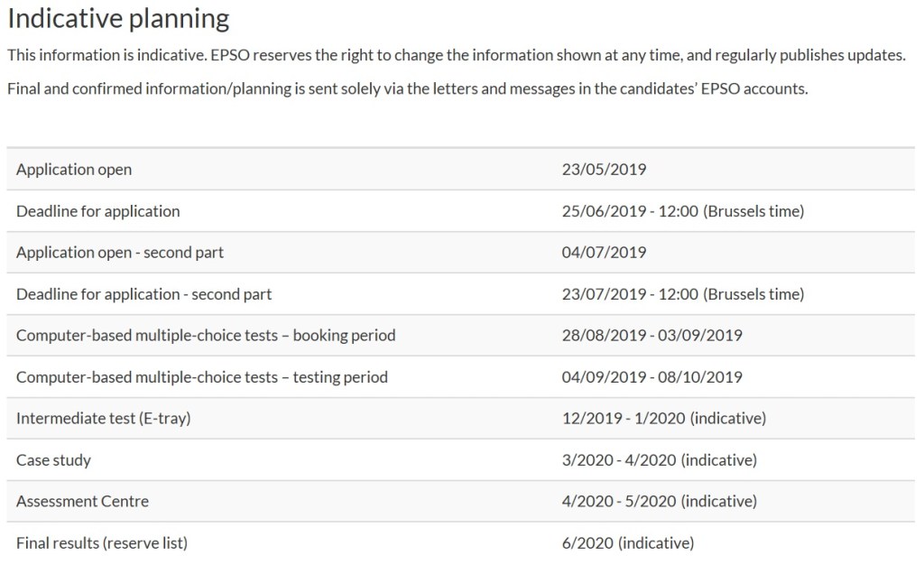Image resolution: width=924 pixels, height=574 pixels.
Task: Click the paragraph about EPSO reserving rights
Action: click(456, 56)
